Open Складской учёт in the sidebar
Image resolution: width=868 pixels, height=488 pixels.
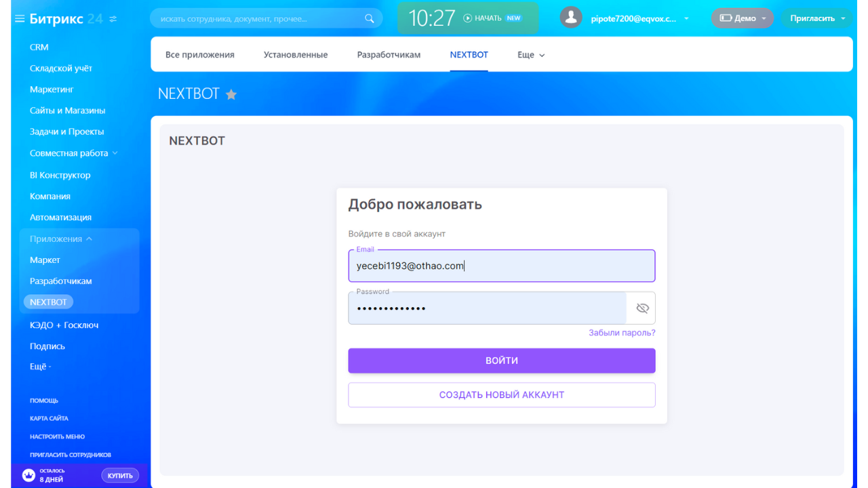61,68
